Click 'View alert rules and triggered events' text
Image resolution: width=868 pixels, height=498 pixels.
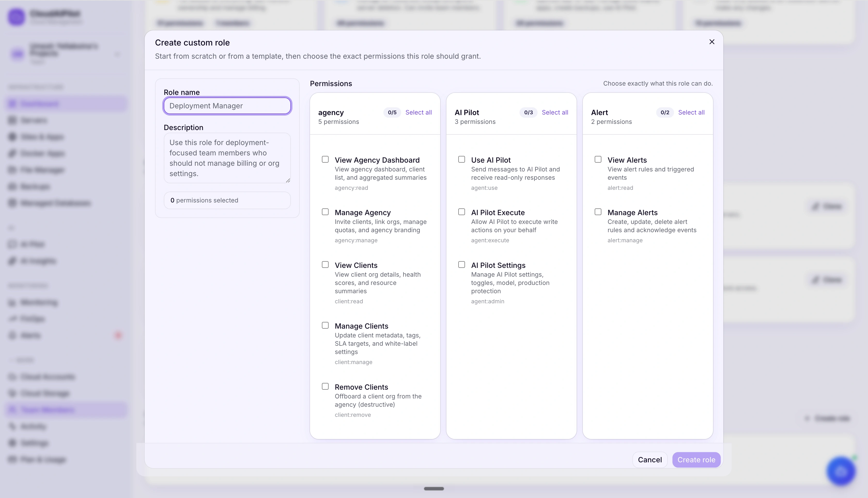(x=651, y=173)
